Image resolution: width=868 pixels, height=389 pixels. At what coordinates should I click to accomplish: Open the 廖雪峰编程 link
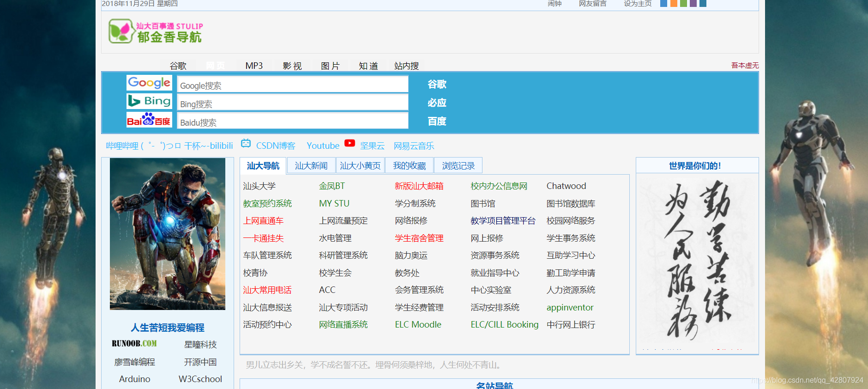(x=135, y=362)
